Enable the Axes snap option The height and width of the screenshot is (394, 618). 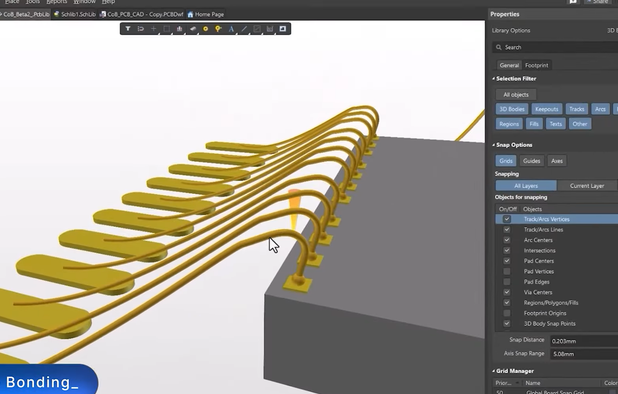557,161
